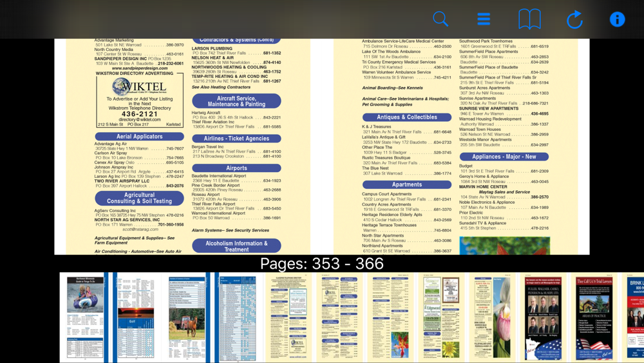Click the Bergan Travel Inc listing
The width and height of the screenshot is (644, 363).
point(236,152)
